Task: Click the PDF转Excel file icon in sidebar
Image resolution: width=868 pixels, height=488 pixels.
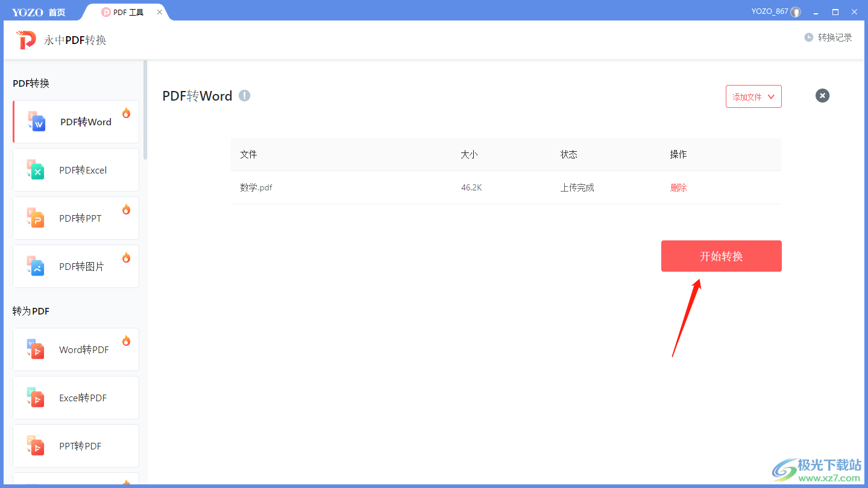Action: tap(36, 170)
